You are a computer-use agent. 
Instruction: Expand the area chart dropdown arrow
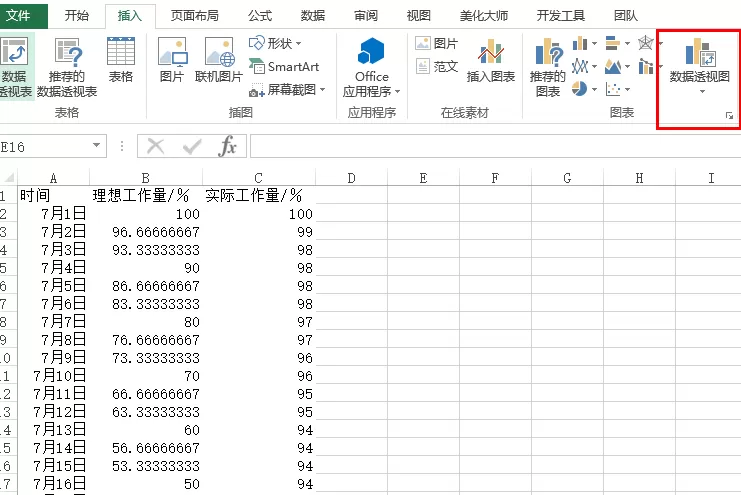627,67
